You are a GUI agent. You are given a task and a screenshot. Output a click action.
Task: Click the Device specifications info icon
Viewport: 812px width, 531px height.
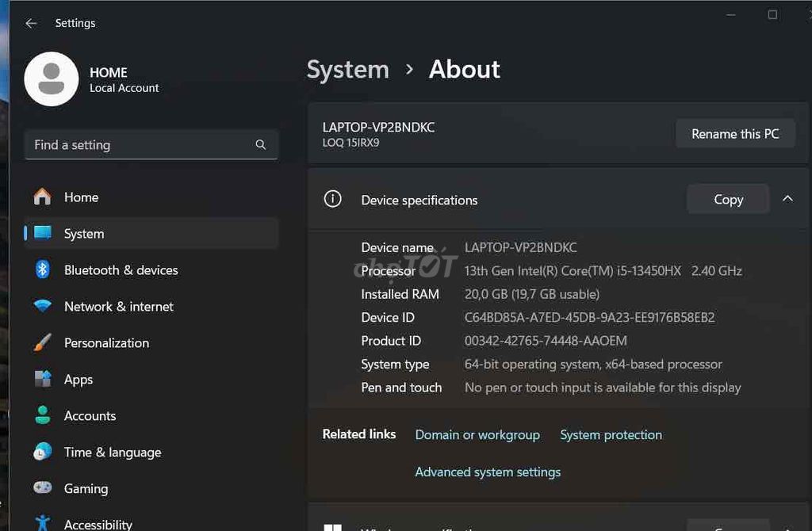(x=332, y=199)
